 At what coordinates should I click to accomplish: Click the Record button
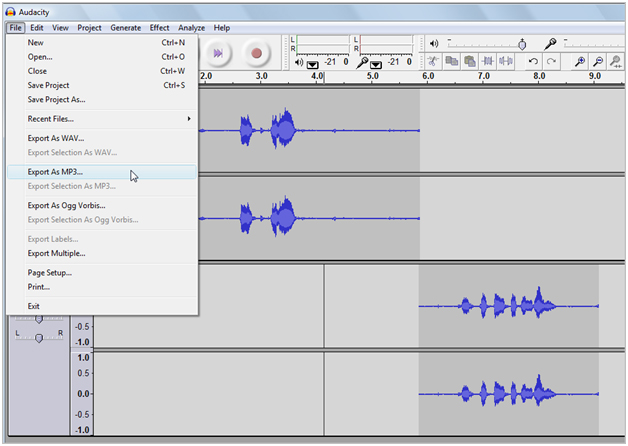256,53
